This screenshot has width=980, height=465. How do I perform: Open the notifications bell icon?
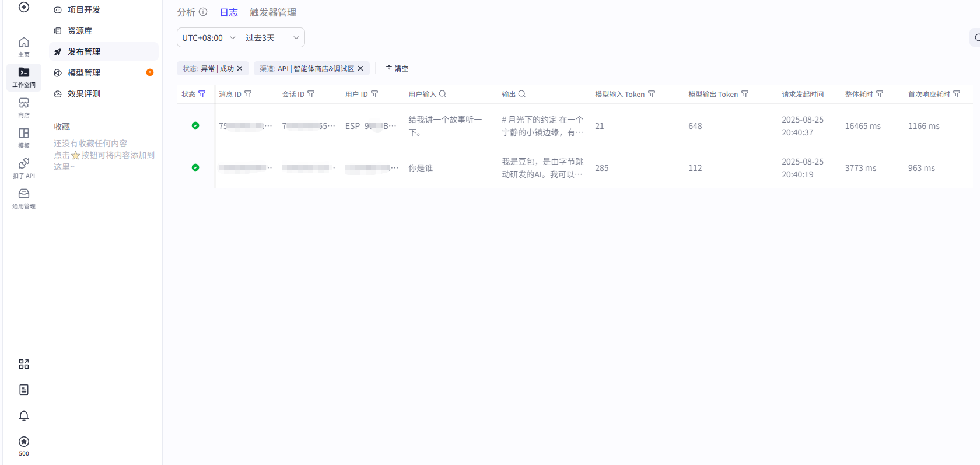pyautogui.click(x=24, y=415)
